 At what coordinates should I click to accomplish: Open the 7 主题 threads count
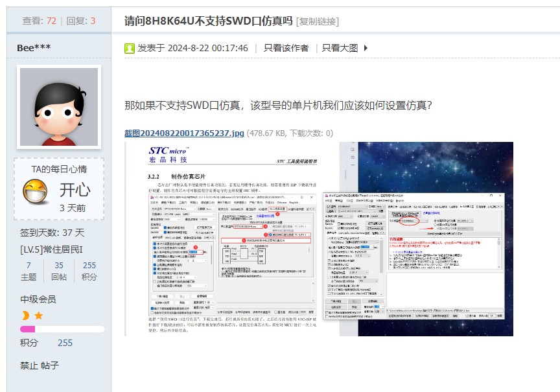[29, 271]
